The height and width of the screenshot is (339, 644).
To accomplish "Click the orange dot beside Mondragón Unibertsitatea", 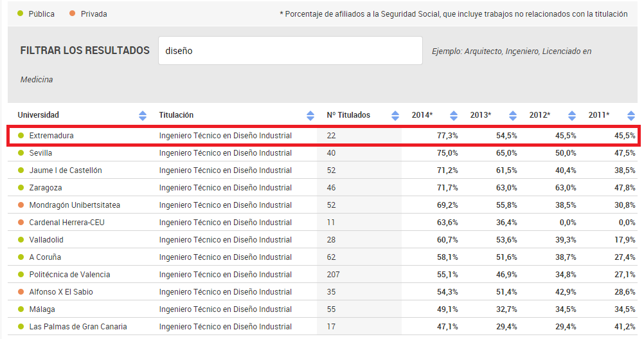I will tap(21, 205).
